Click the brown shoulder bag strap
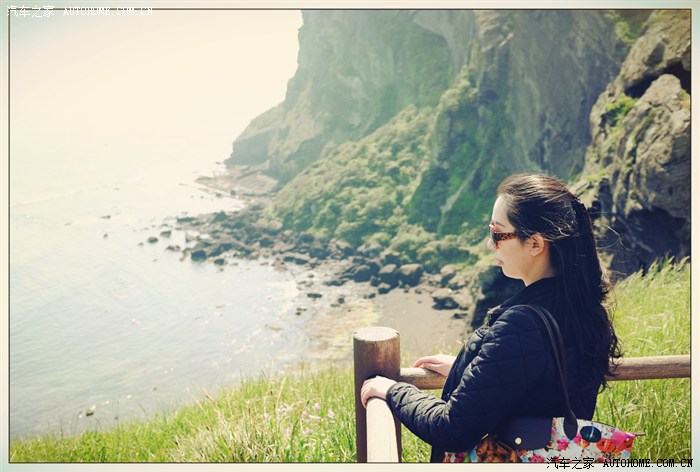The height and width of the screenshot is (472, 700). click(555, 350)
